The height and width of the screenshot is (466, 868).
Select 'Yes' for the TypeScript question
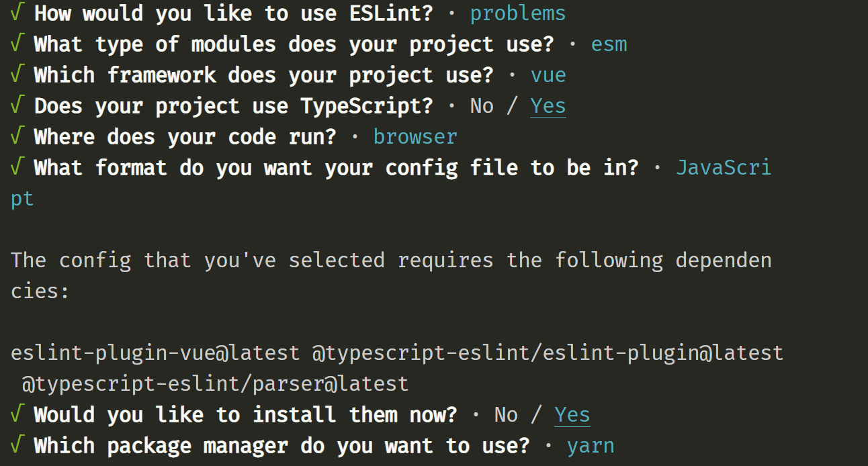coord(548,106)
